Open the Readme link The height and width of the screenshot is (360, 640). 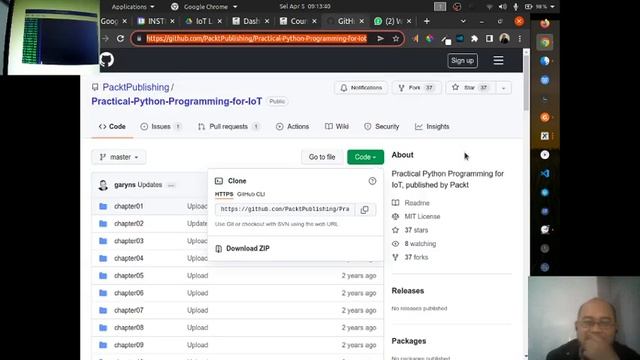tap(417, 203)
